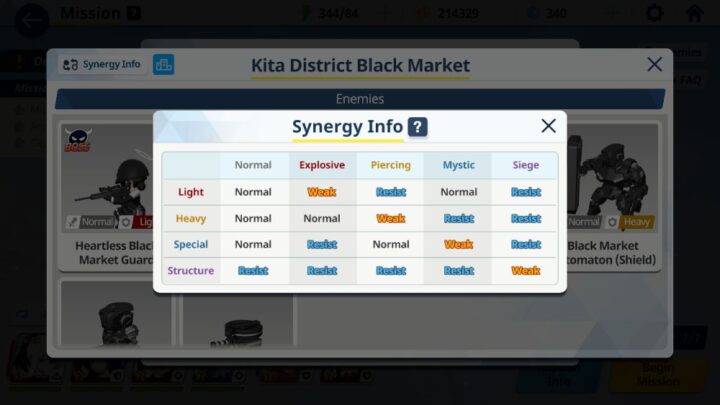This screenshot has width=720, height=405.
Task: Close the Synergy Info popup
Action: (548, 126)
